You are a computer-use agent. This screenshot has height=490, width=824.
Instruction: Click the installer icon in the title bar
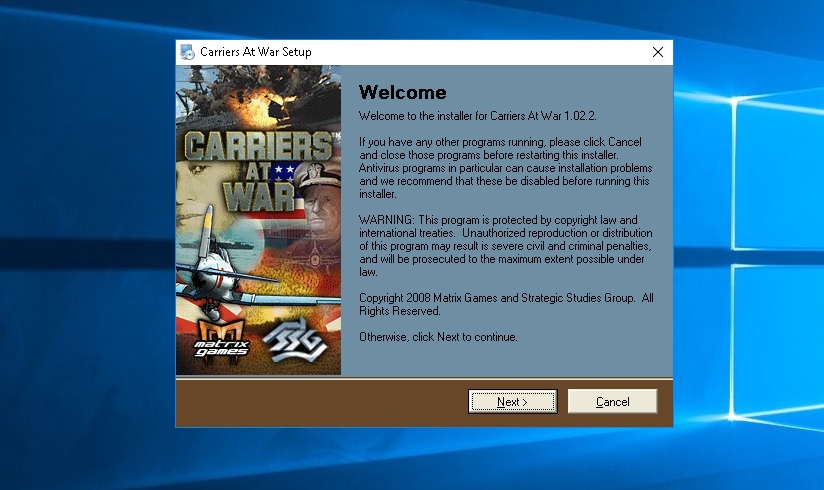187,52
